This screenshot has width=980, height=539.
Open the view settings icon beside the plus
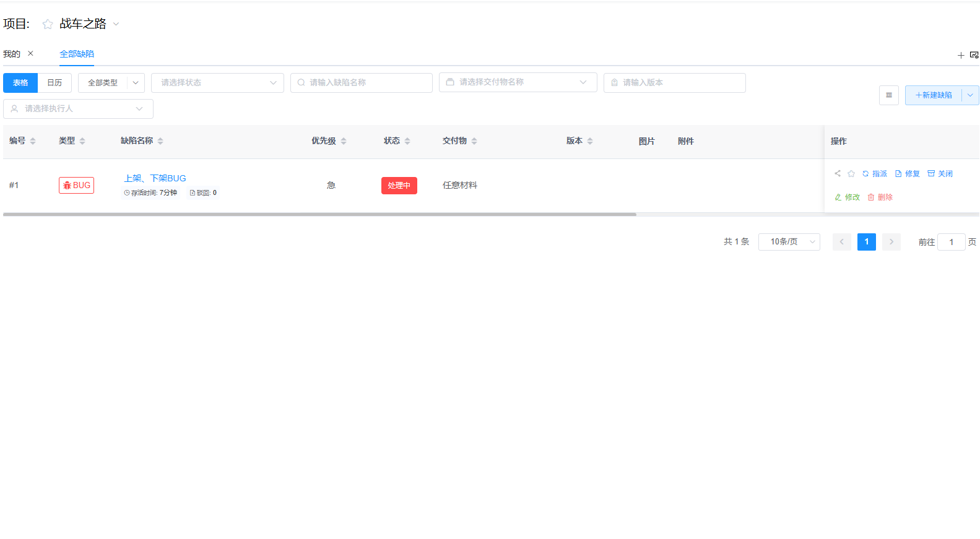[974, 55]
